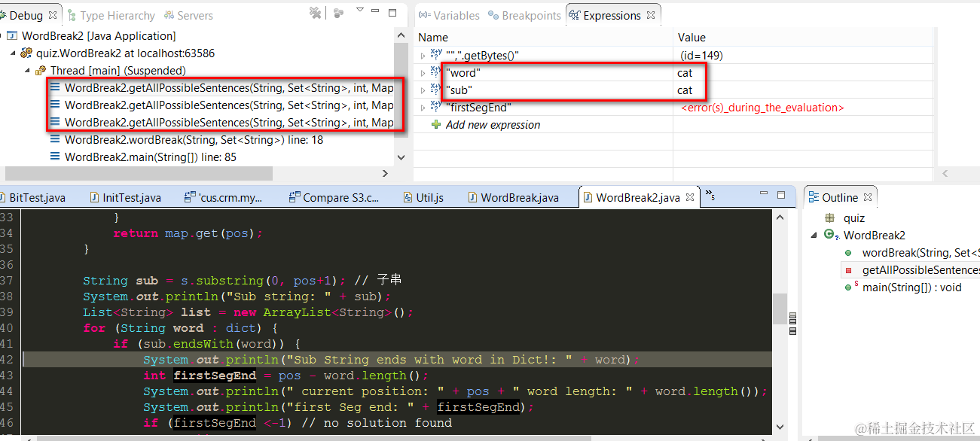Switch to the Debug view tab
Screen dimensions: 980x441
pyautogui.click(x=25, y=15)
